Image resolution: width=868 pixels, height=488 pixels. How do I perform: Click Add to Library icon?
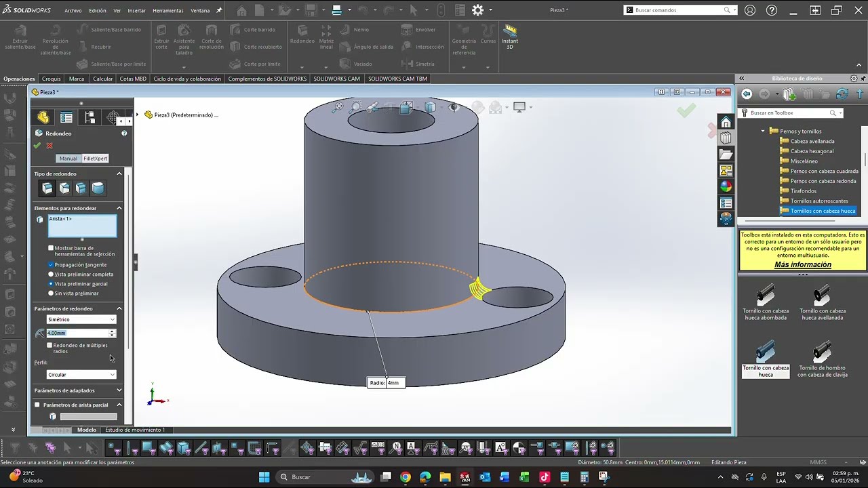coord(789,94)
